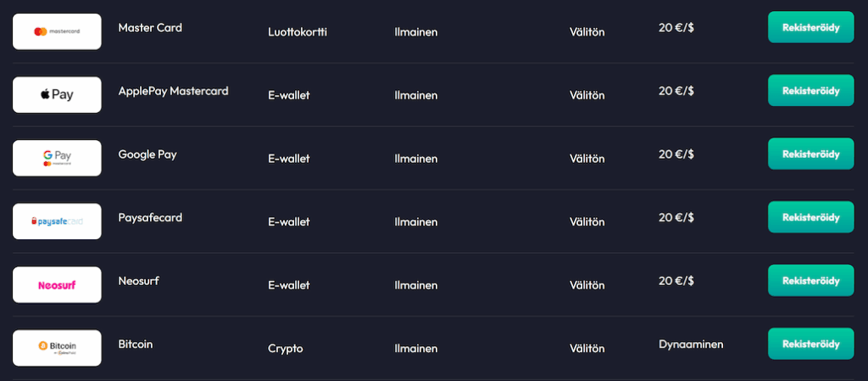Viewport: 868px width, 381px height.
Task: Click Rekisteröidy in the Paysafecard row
Action: [x=810, y=217]
